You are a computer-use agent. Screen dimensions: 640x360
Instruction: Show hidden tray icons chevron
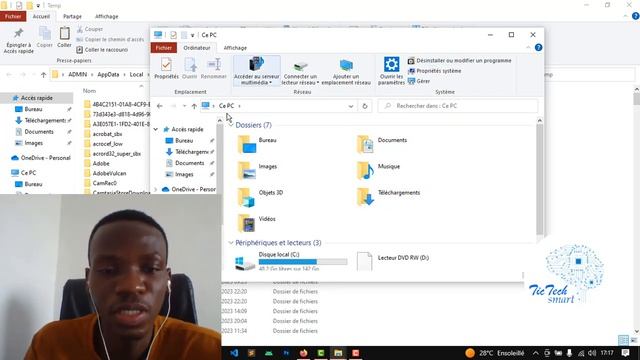[x=536, y=353]
